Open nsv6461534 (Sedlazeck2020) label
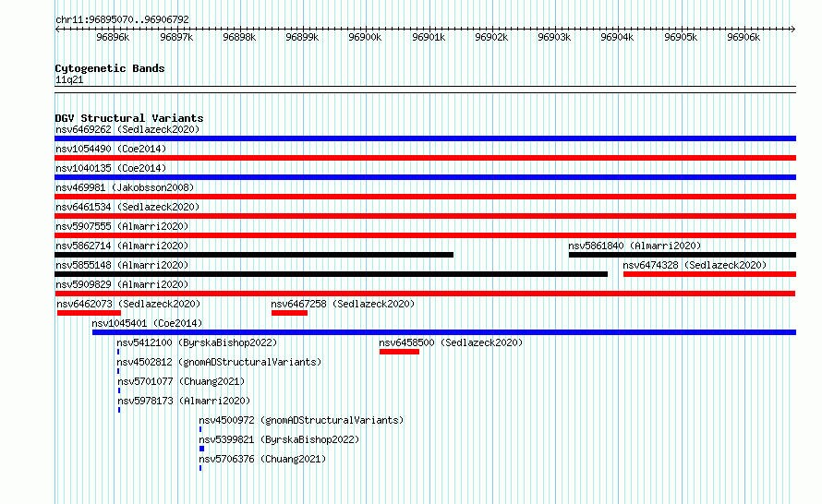The height and width of the screenshot is (504, 822). coord(127,207)
